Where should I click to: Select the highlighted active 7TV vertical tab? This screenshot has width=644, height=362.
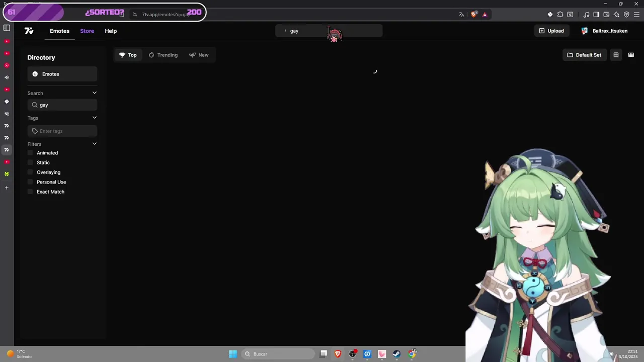7,150
